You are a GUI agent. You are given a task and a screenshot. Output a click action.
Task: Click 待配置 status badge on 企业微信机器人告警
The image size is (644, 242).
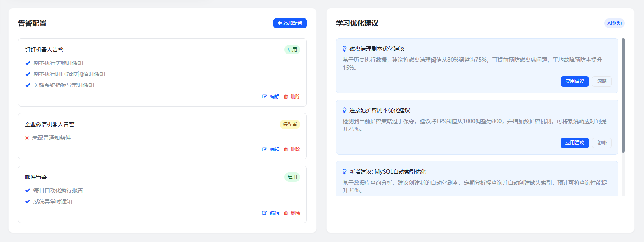click(290, 124)
